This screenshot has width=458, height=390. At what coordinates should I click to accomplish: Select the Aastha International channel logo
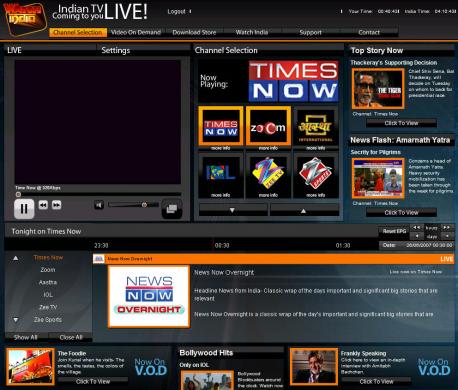point(315,127)
